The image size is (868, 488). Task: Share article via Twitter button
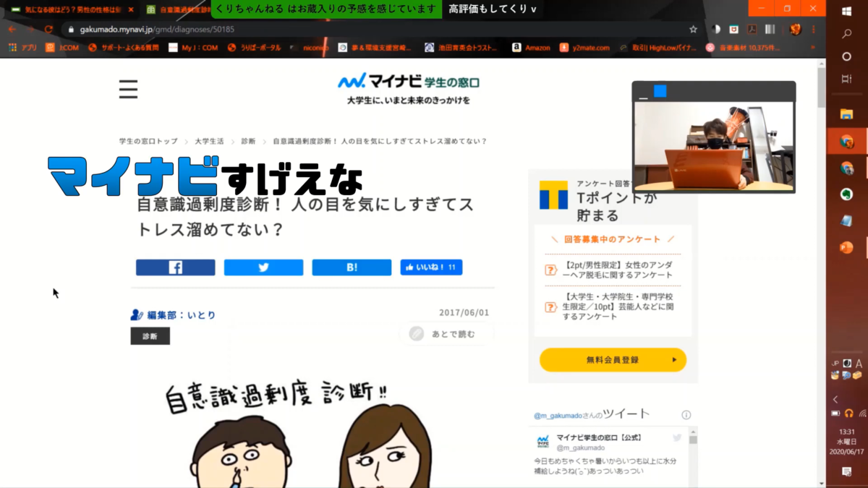coord(263,267)
